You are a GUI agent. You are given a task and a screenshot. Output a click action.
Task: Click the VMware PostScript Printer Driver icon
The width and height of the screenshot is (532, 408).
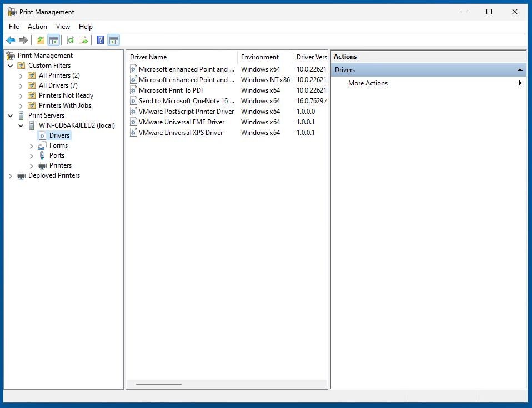click(x=133, y=112)
